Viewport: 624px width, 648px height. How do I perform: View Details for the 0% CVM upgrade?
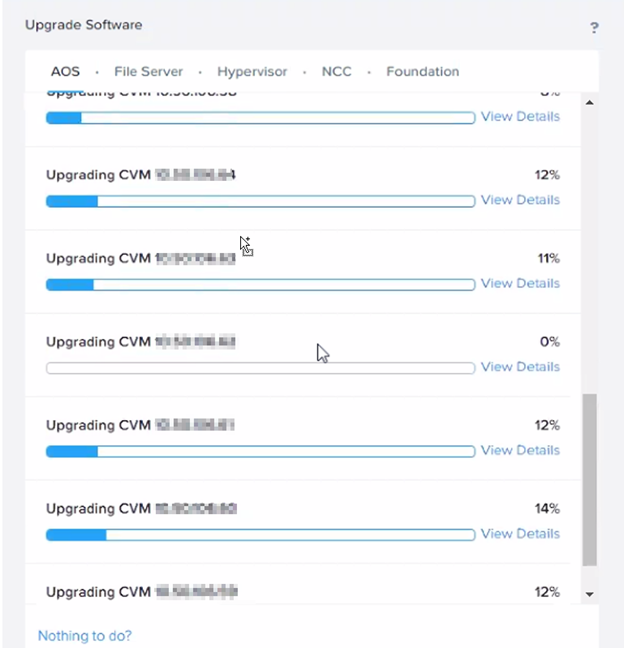pyautogui.click(x=520, y=367)
